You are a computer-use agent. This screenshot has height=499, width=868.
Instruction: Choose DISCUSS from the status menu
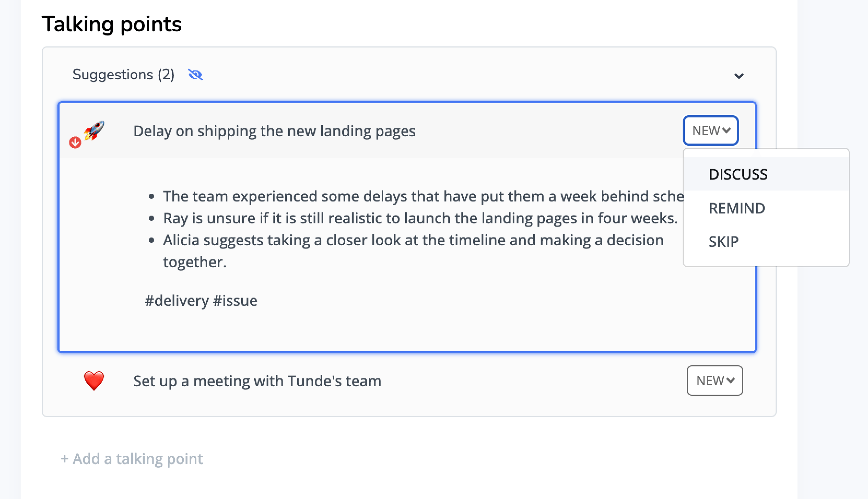point(738,174)
